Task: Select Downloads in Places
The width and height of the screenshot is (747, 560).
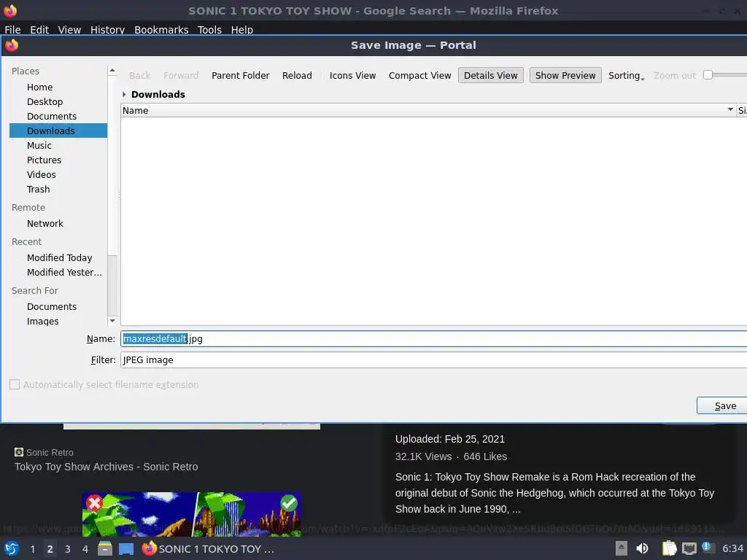Action: tap(58, 131)
